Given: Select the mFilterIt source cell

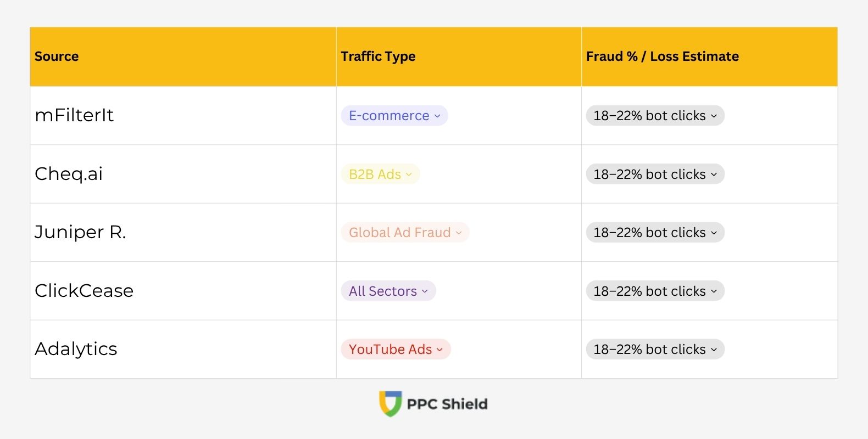Looking at the screenshot, I should (74, 115).
